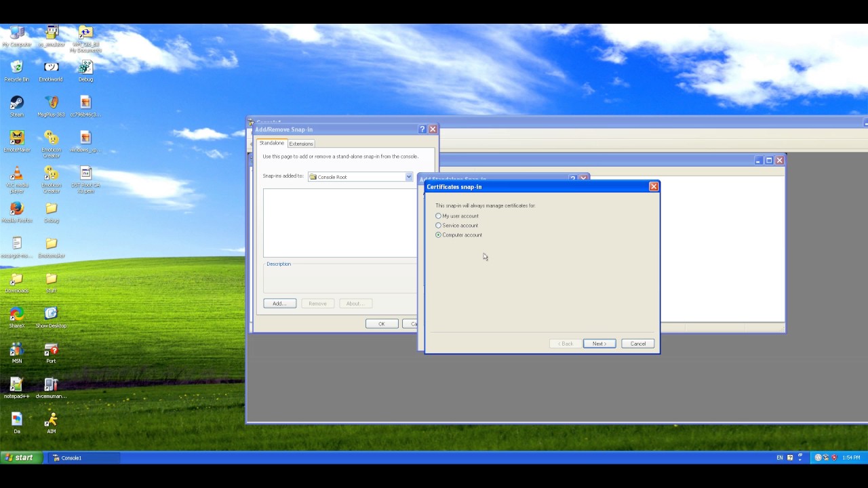This screenshot has width=868, height=488.
Task: Click the Add button in Add/Remove Snap-in
Action: tap(280, 303)
